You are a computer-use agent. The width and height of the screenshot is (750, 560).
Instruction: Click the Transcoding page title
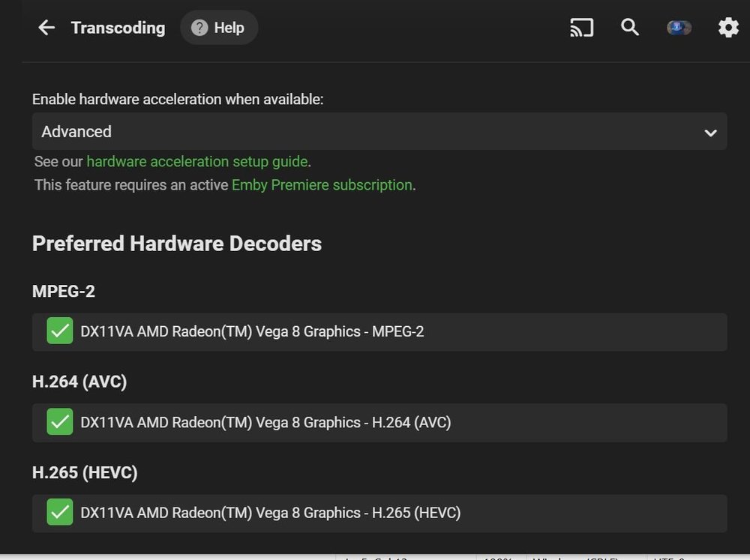(x=118, y=28)
